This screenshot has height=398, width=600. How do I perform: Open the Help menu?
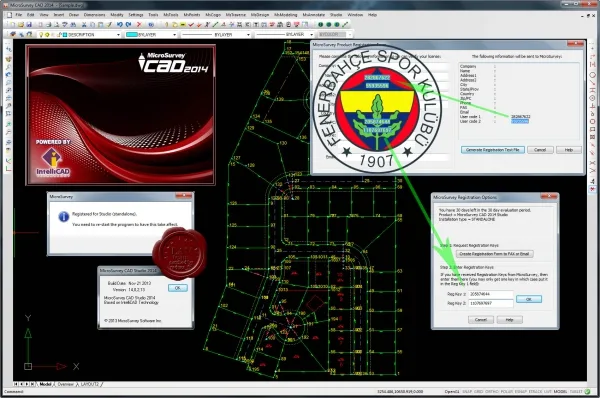[x=372, y=15]
